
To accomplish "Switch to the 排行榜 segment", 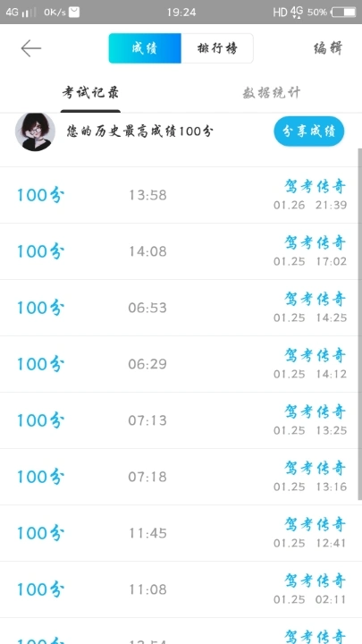I will click(217, 48).
